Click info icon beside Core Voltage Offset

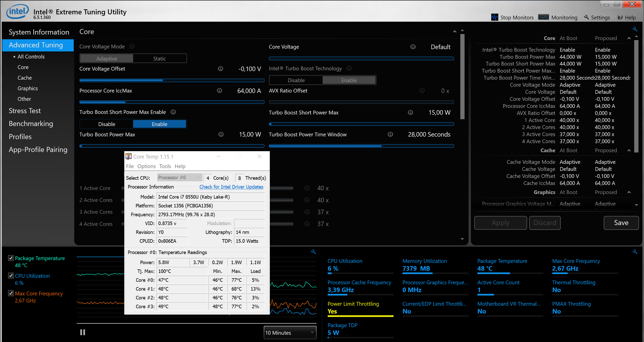(220, 69)
